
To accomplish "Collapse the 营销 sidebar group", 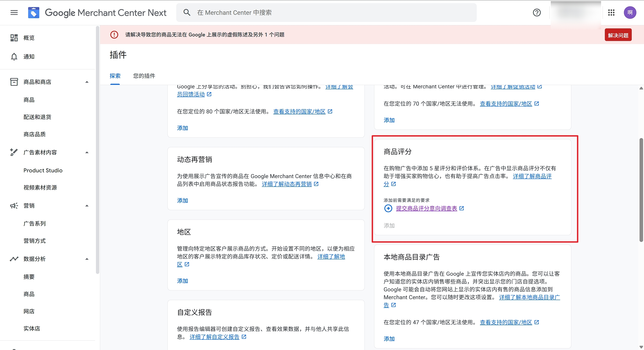I will [87, 206].
